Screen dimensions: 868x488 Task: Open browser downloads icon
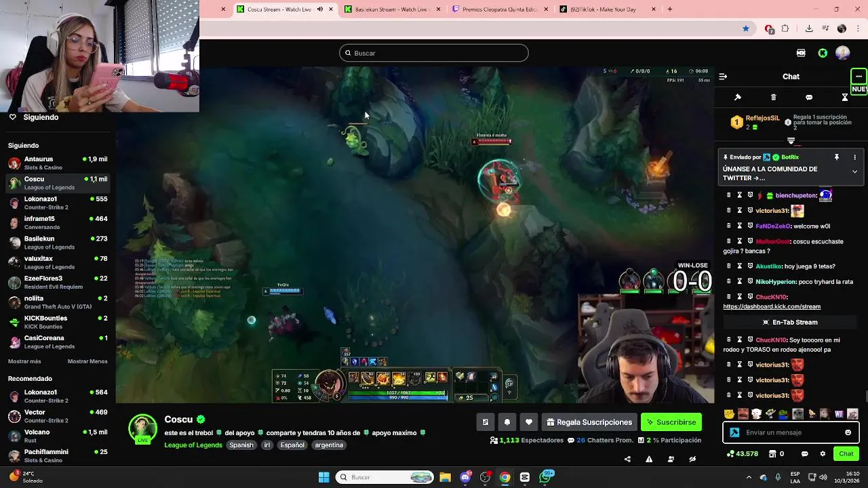coord(809,28)
